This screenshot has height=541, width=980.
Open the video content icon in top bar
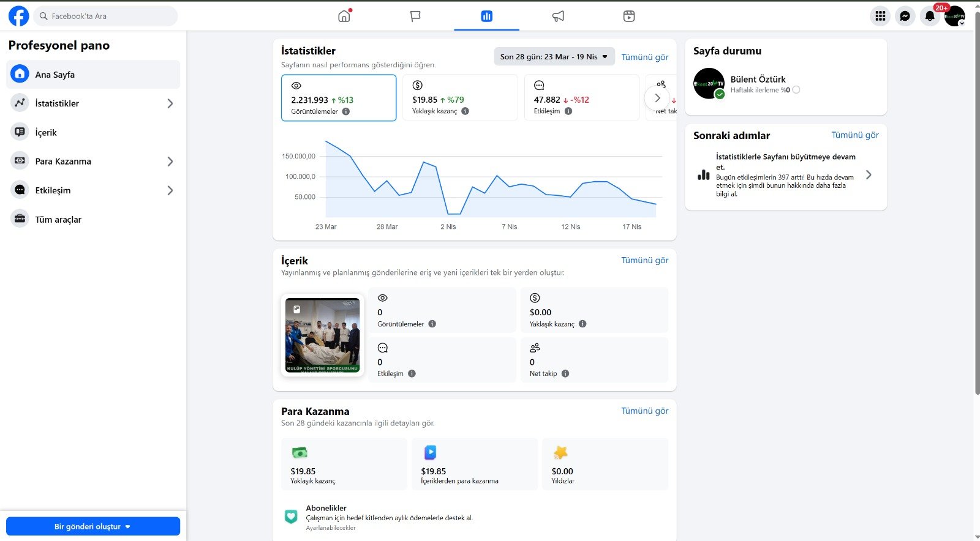[629, 16]
